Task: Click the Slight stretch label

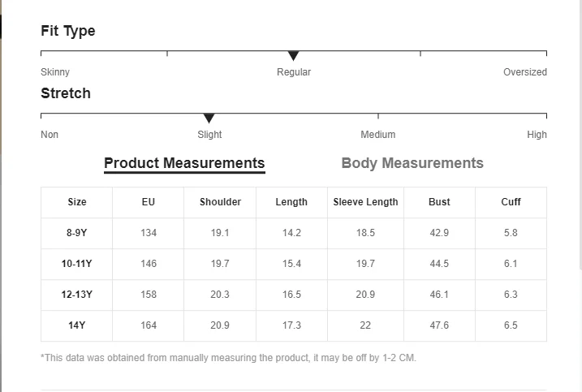Action: tap(209, 135)
